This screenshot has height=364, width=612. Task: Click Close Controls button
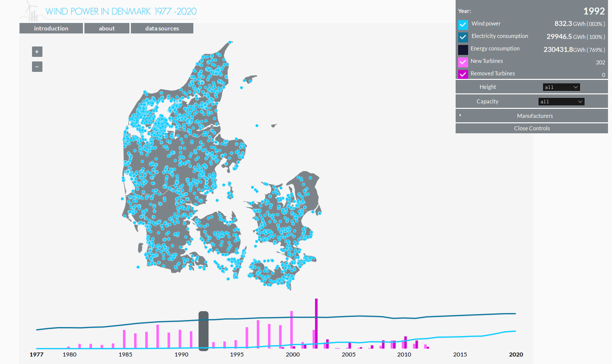pyautogui.click(x=532, y=128)
